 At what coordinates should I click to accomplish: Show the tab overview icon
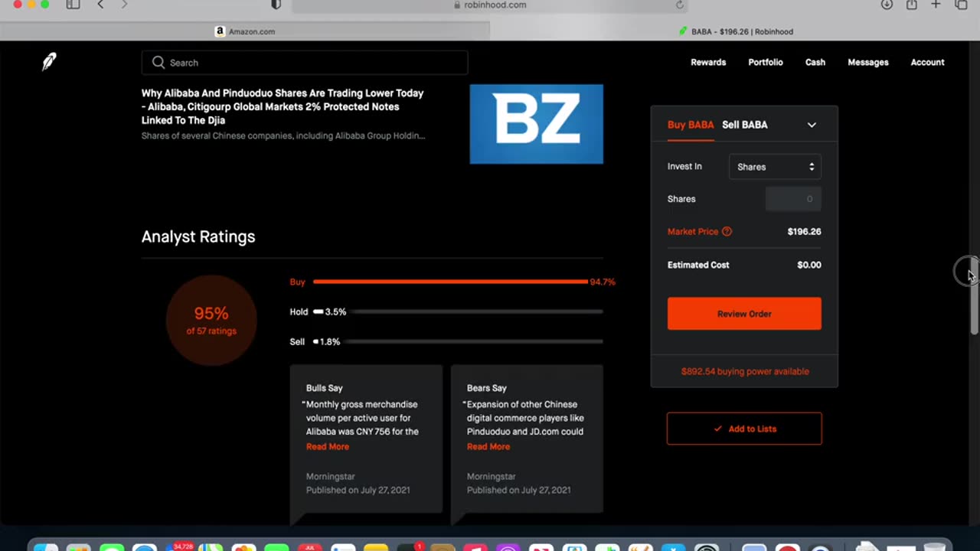(x=961, y=5)
